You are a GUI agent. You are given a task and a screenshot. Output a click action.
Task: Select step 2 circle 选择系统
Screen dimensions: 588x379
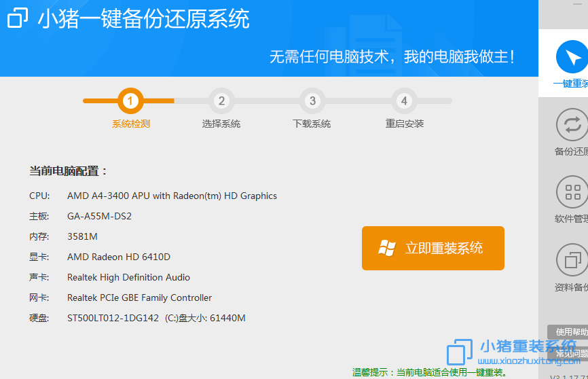pyautogui.click(x=221, y=101)
